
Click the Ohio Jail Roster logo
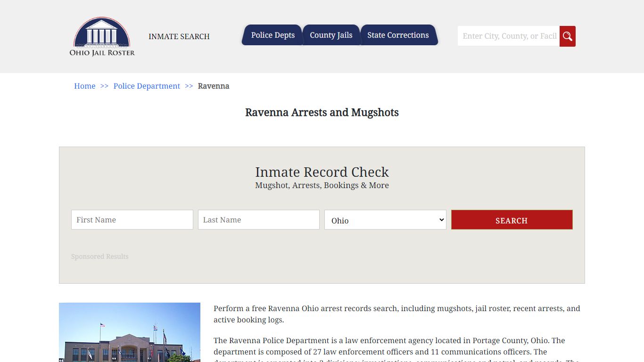[102, 36]
